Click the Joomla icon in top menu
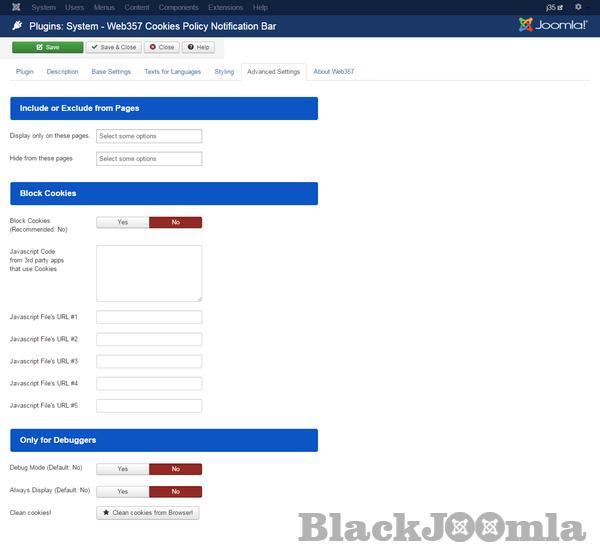This screenshot has height=557, width=600. [13, 7]
